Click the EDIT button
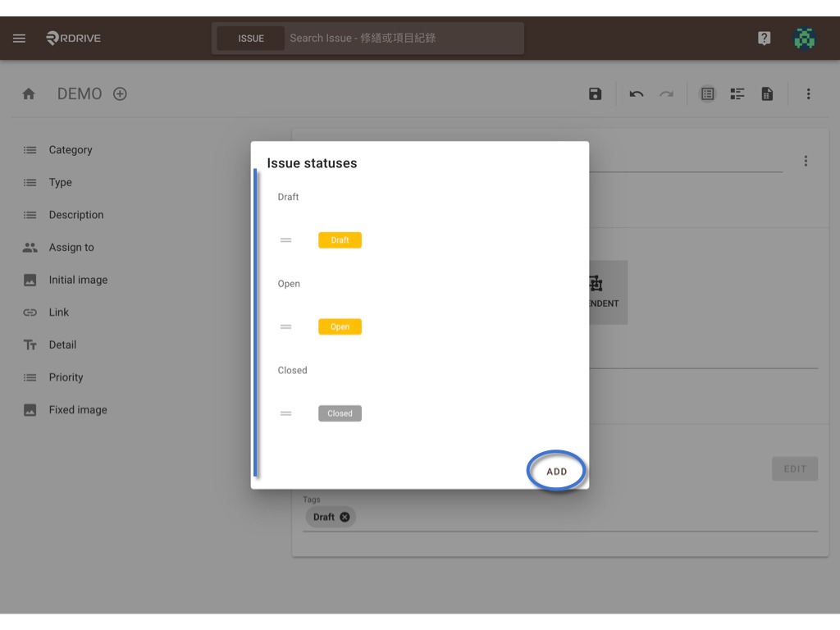The width and height of the screenshot is (840, 630). coord(795,468)
